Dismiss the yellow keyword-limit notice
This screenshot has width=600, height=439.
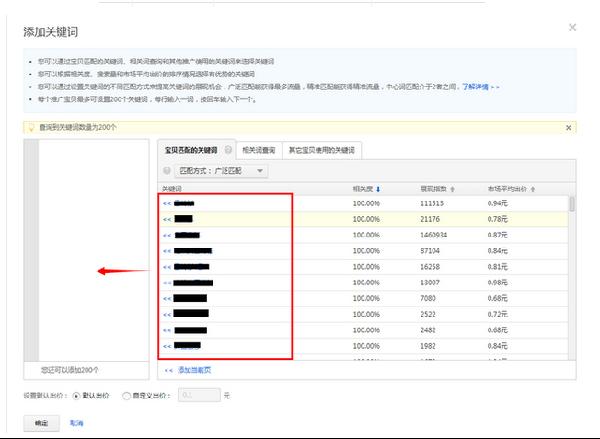569,128
